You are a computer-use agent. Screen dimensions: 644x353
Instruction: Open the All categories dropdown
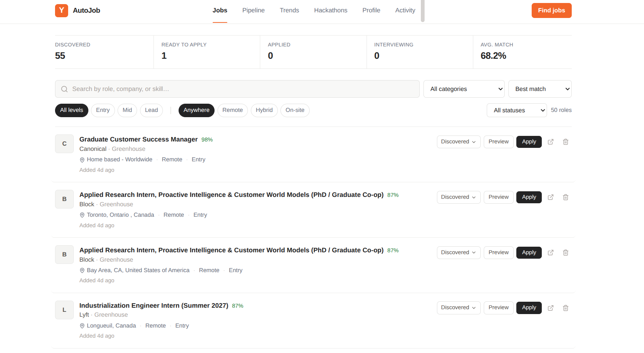(x=464, y=89)
